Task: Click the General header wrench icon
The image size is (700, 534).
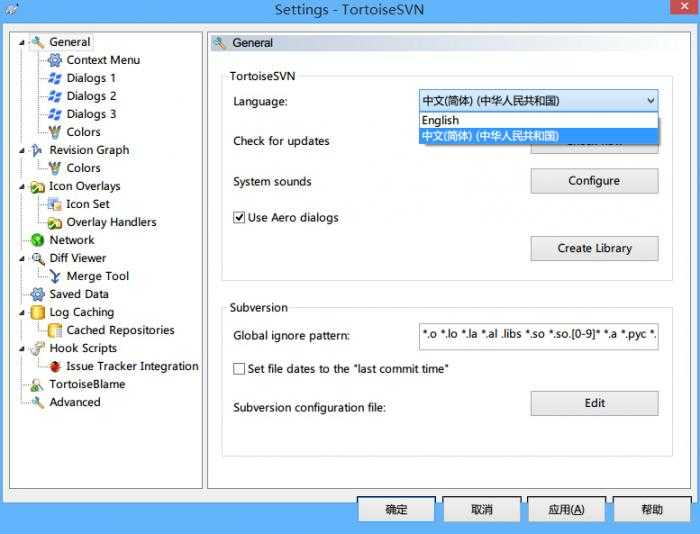Action: point(219,43)
